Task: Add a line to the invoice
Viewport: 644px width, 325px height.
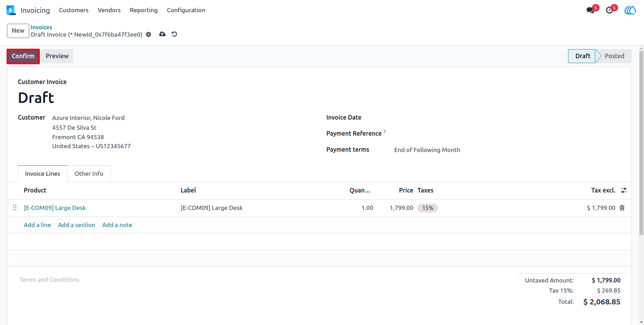Action: click(37, 225)
